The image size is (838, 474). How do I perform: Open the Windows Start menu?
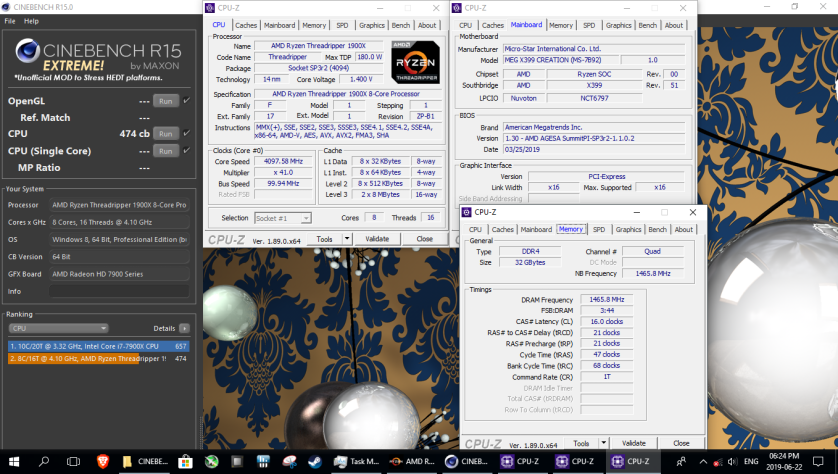click(x=14, y=461)
